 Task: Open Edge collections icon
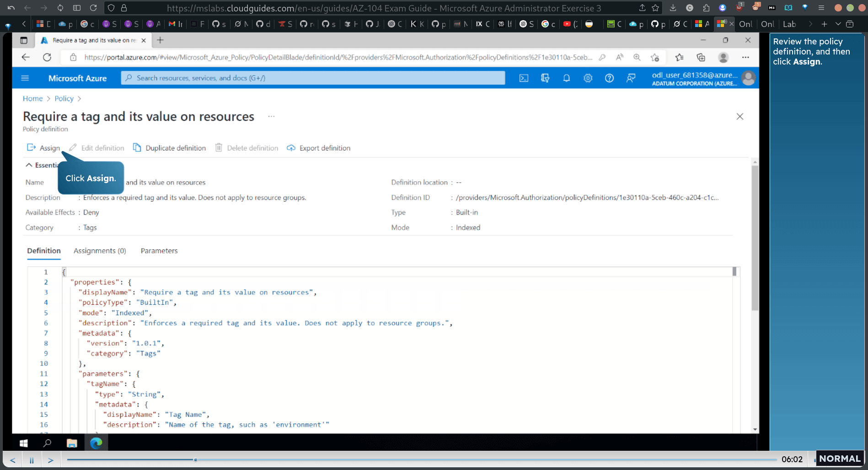(701, 57)
